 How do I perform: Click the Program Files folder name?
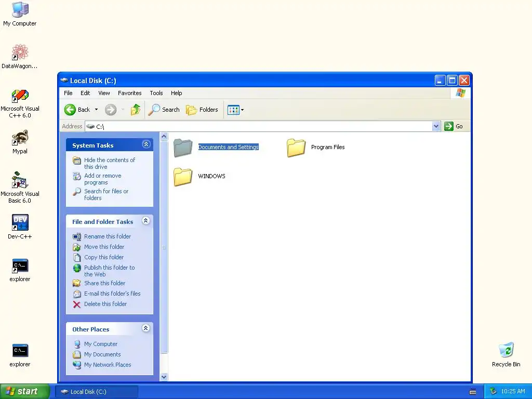(x=328, y=147)
